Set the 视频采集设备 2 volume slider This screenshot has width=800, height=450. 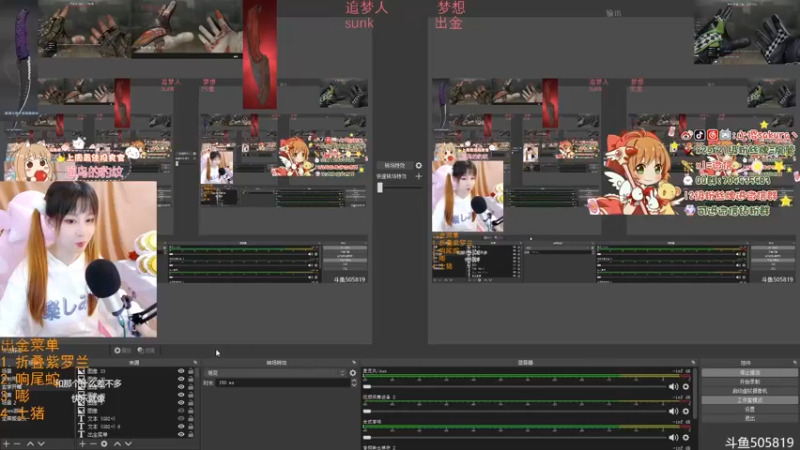point(514,411)
